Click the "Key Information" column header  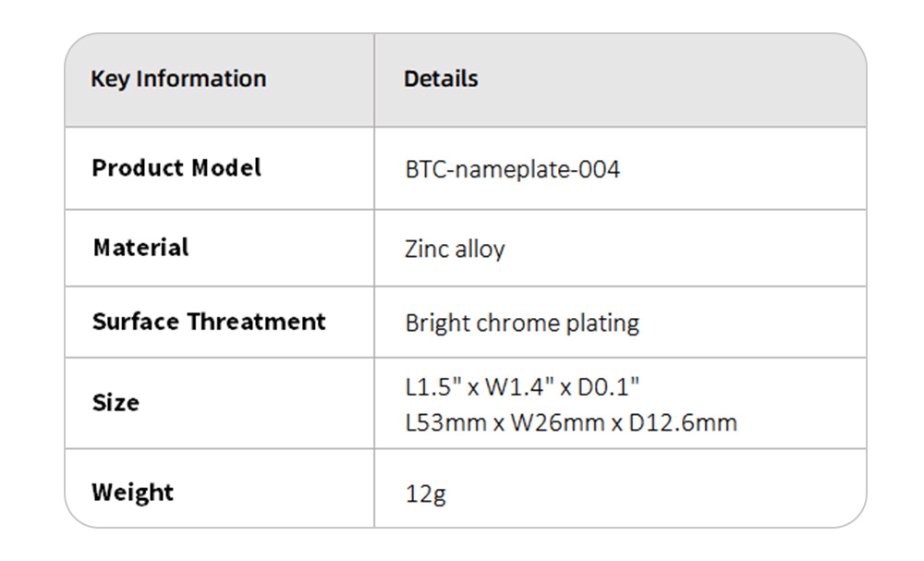[x=178, y=79]
